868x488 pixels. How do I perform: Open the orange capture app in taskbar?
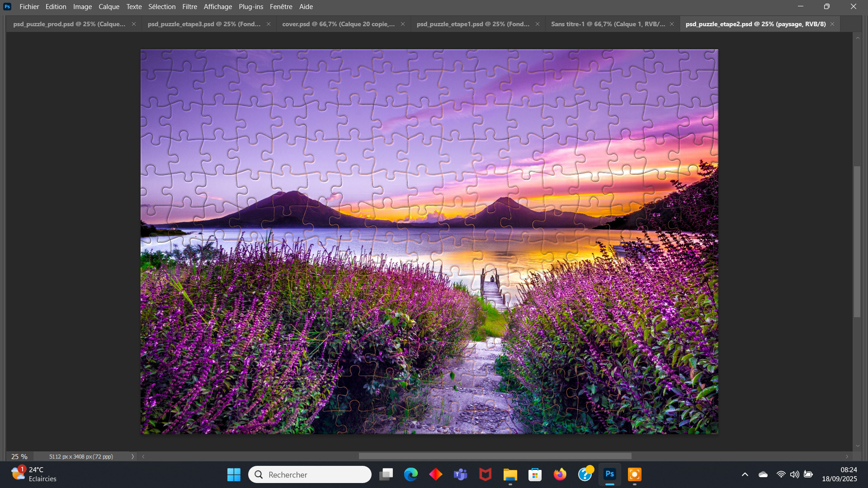[x=635, y=474]
